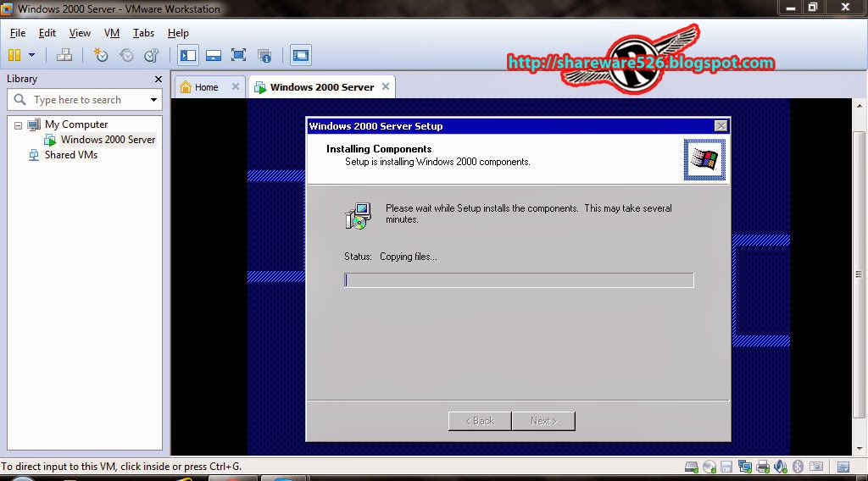Click the hard disk status icon
Viewport: 868px width, 481px height.
(692, 467)
